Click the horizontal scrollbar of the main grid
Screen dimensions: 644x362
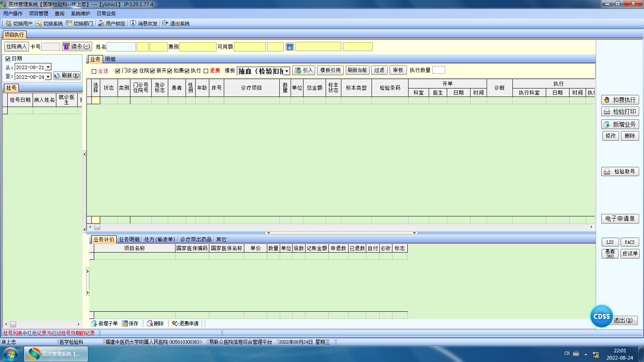tap(341, 227)
